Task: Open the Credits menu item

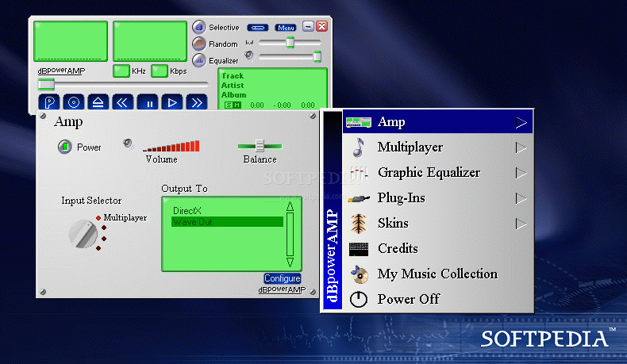Action: (x=438, y=248)
